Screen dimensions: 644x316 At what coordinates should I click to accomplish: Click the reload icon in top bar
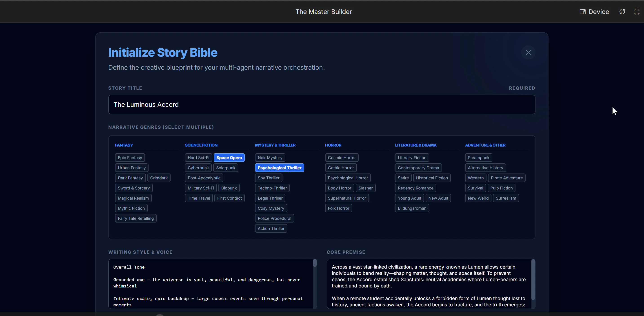tap(622, 12)
